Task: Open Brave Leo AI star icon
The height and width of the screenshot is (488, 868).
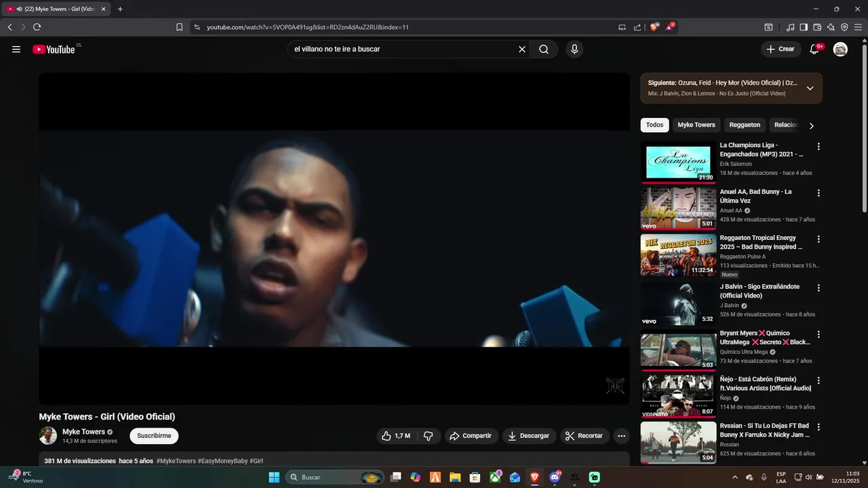Action: pos(831,27)
